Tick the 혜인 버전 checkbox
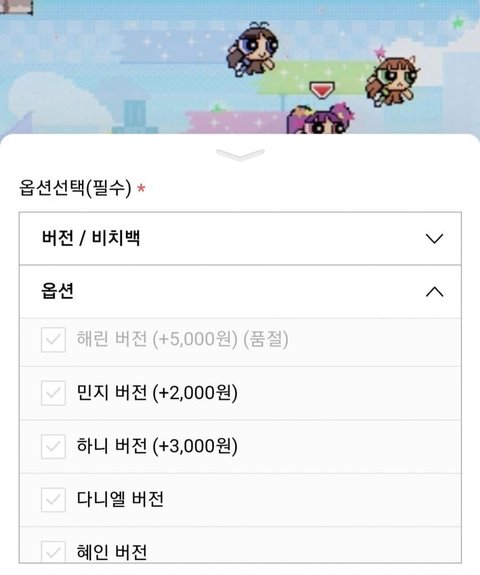 tap(53, 552)
